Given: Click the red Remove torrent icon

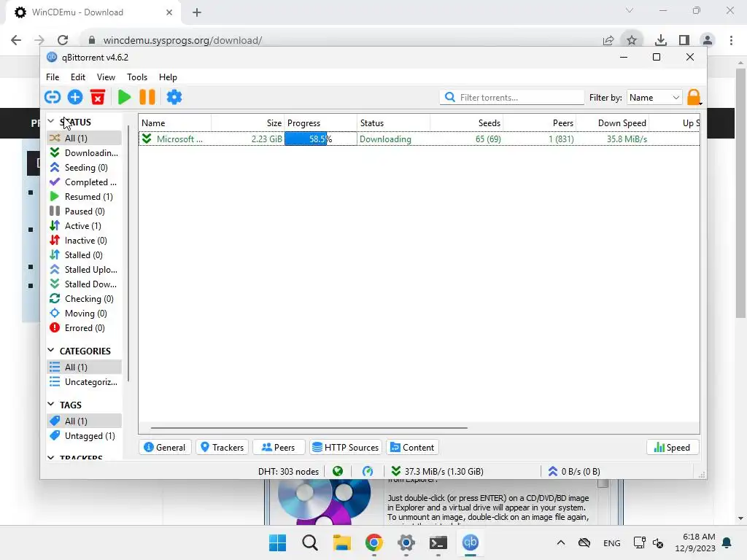Looking at the screenshot, I should [x=98, y=97].
